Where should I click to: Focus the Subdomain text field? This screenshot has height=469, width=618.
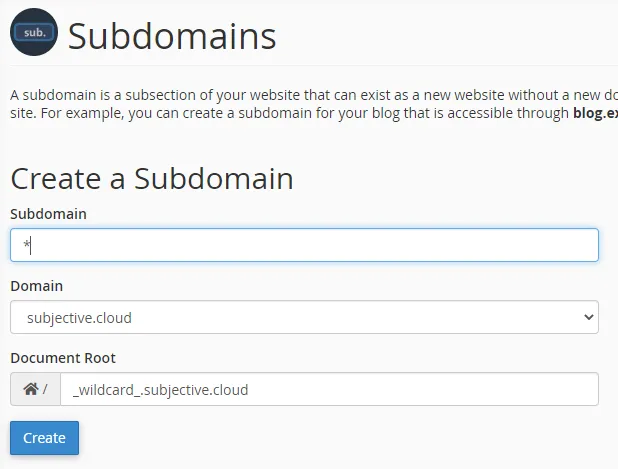click(304, 245)
